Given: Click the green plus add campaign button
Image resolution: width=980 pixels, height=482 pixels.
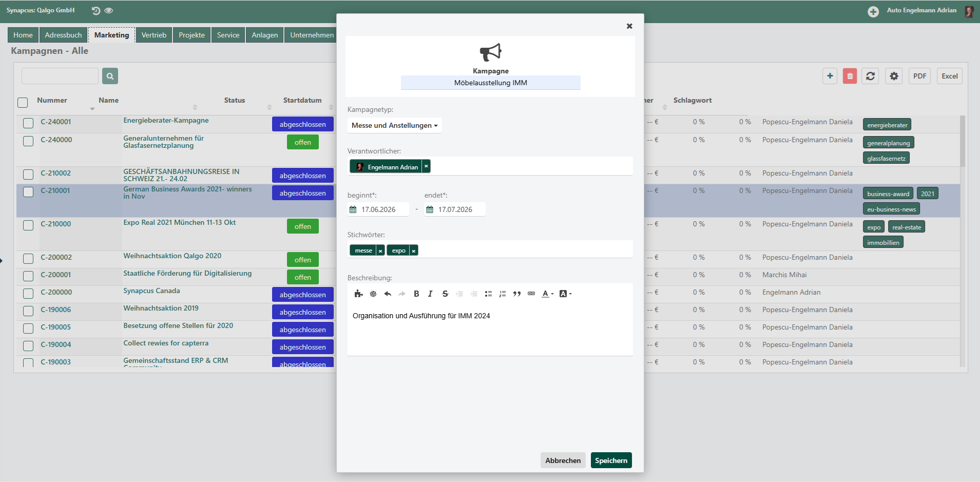Looking at the screenshot, I should [830, 76].
